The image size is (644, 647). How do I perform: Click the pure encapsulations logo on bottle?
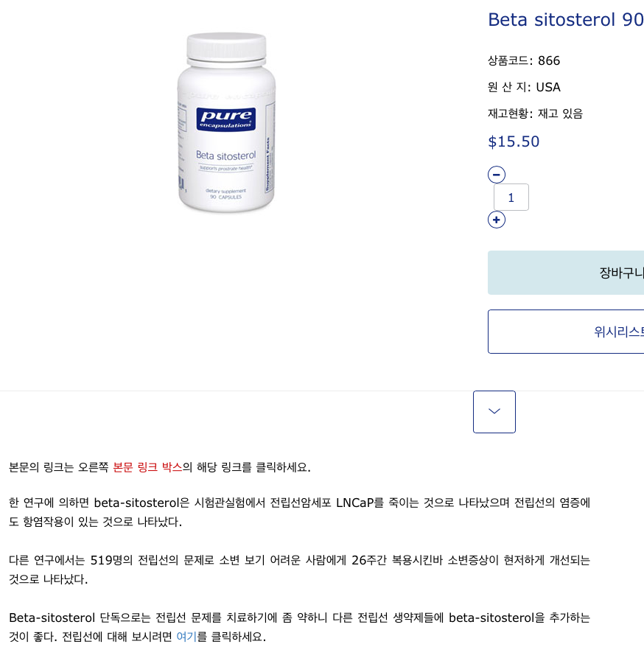[x=225, y=119]
